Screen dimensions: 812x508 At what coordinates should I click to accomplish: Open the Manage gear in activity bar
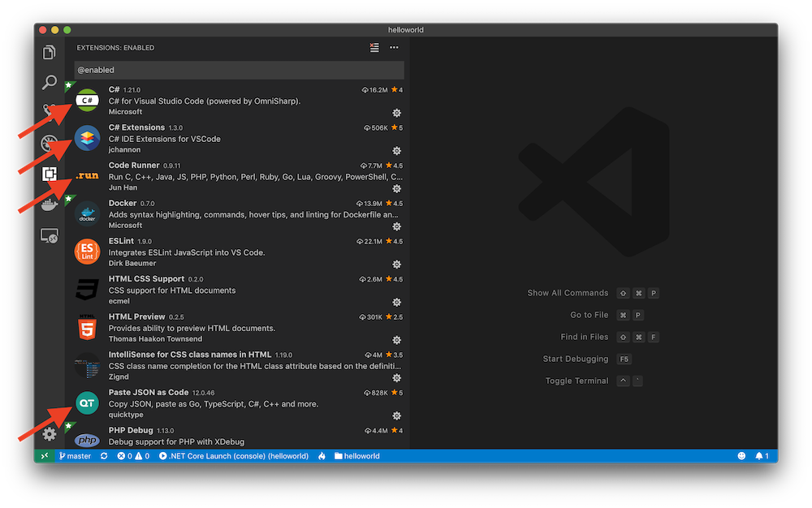tap(50, 433)
